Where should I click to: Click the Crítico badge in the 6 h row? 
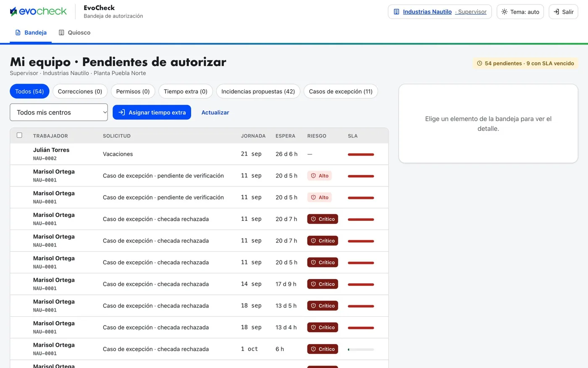pos(323,349)
